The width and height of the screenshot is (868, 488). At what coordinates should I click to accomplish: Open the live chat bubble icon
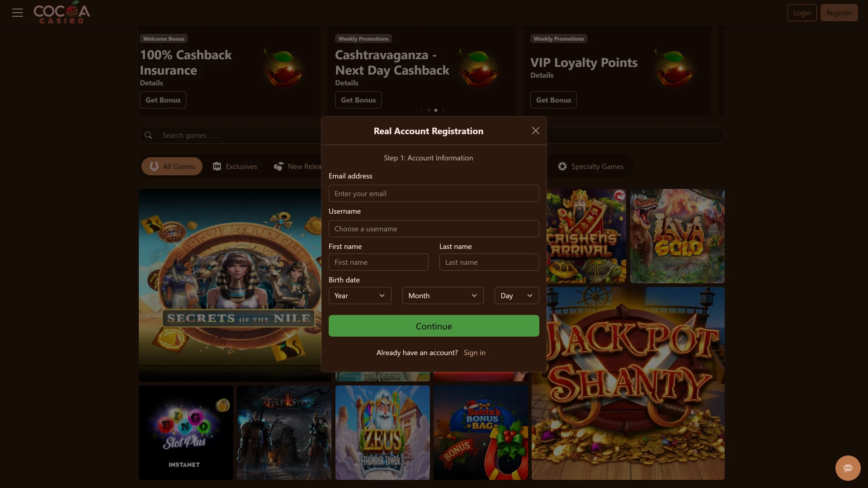pos(848,468)
